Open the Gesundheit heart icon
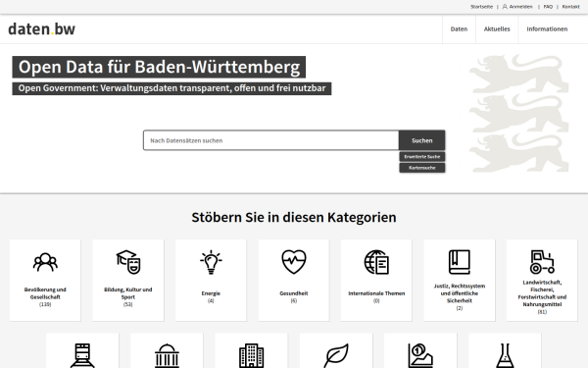 [294, 262]
